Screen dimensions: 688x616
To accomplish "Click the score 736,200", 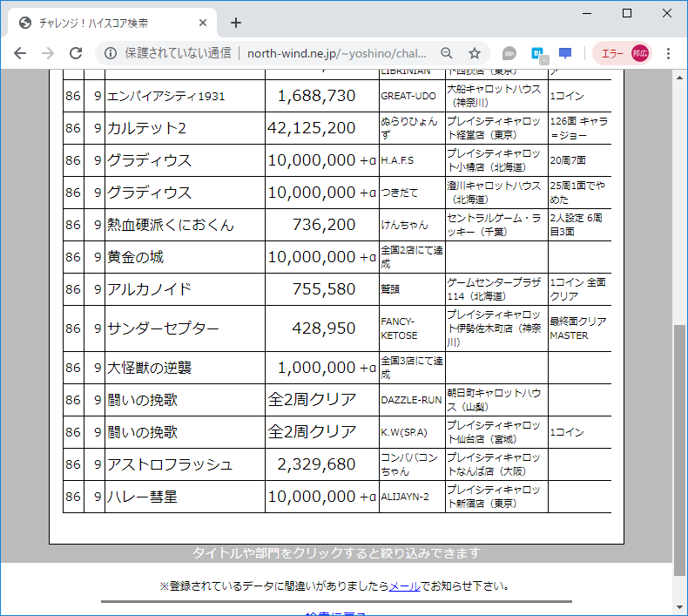I will coord(324,225).
